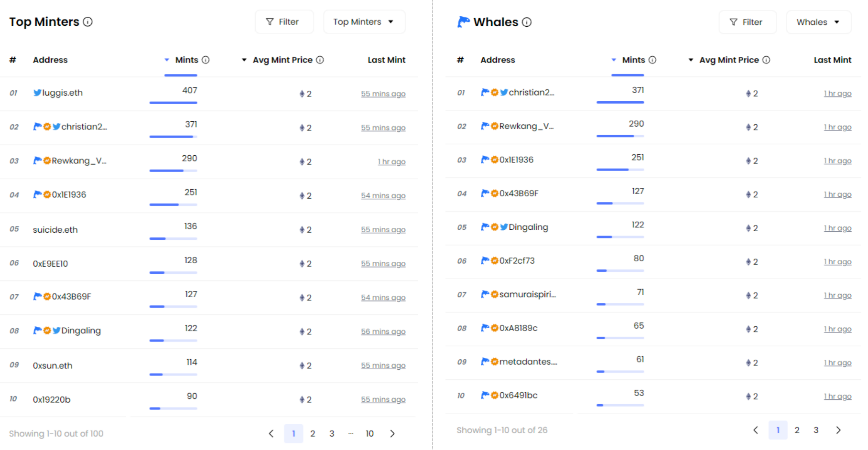
Task: Click info icon by right Avg Mint Price
Action: coord(766,60)
